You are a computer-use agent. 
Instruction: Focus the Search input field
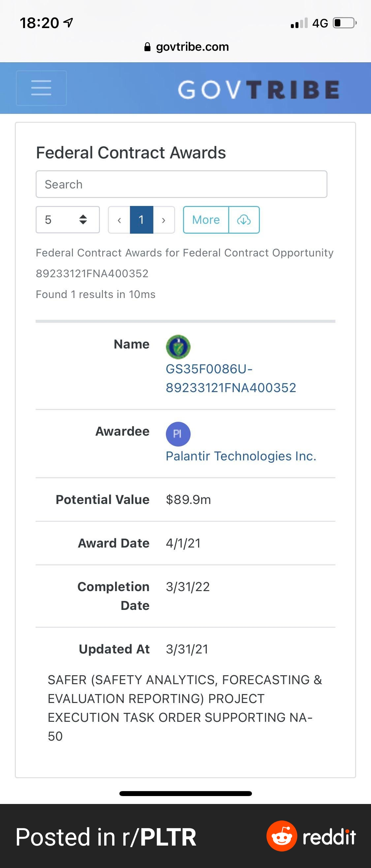pyautogui.click(x=181, y=184)
